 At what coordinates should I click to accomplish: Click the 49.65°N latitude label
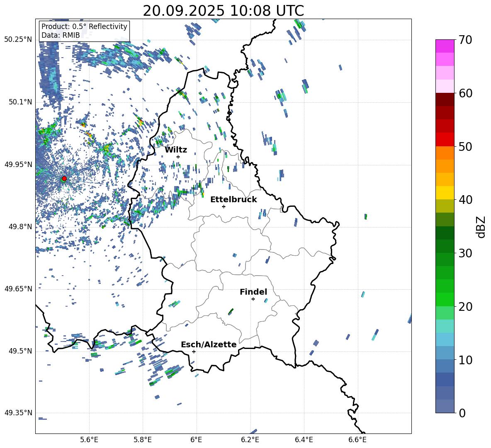coord(18,289)
